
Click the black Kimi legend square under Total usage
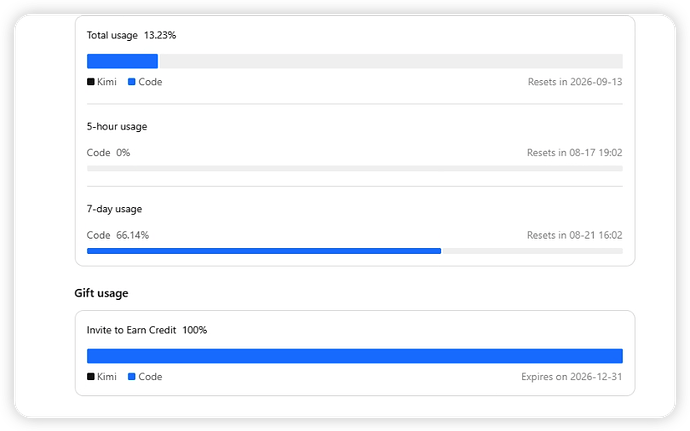[x=91, y=82]
